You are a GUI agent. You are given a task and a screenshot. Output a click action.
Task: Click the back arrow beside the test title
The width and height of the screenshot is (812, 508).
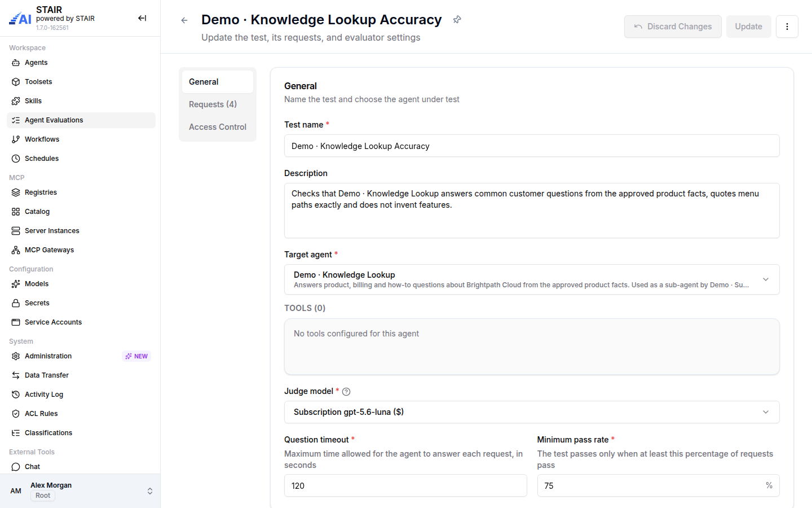(184, 20)
